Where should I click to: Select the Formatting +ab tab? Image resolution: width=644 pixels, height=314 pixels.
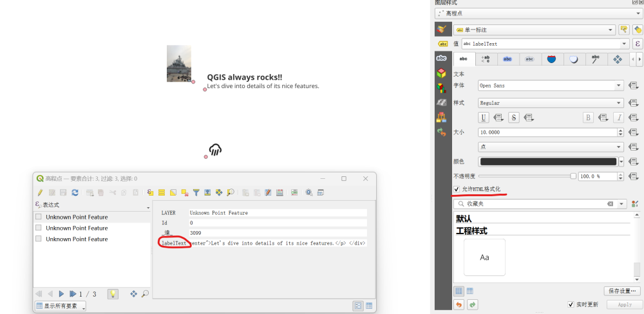pos(486,59)
